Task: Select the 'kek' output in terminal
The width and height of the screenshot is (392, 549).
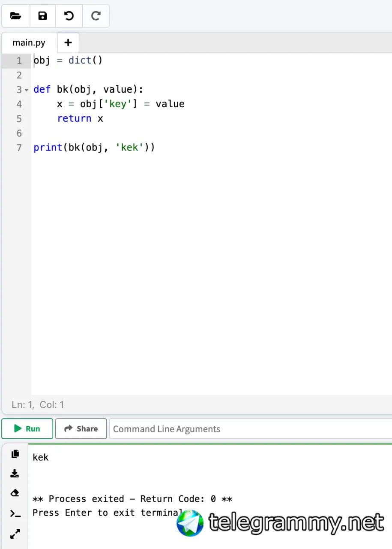Action: (41, 457)
